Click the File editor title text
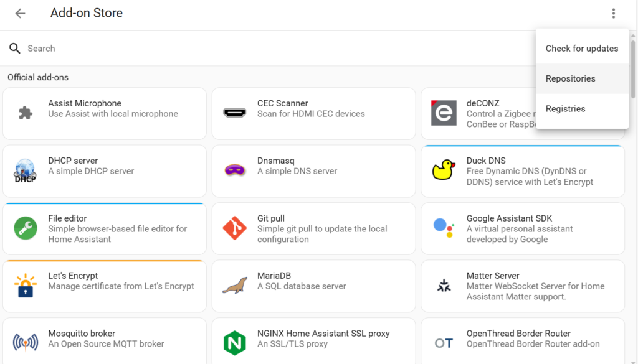 point(67,218)
